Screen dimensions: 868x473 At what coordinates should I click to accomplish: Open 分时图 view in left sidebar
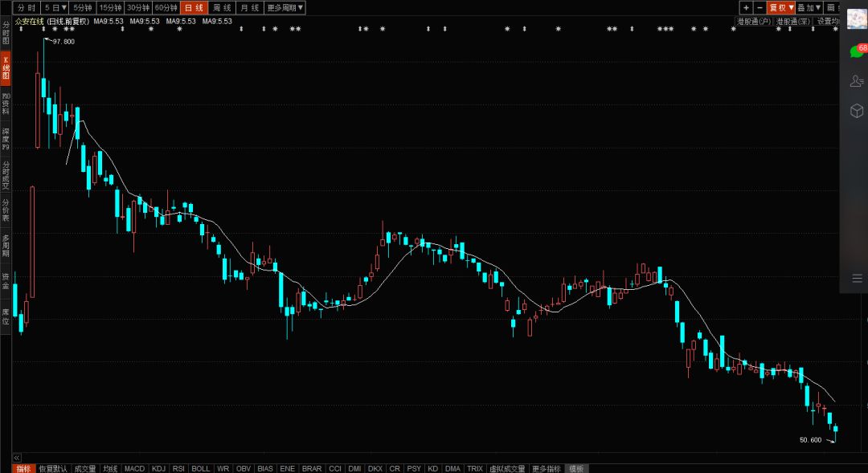pyautogui.click(x=6, y=33)
